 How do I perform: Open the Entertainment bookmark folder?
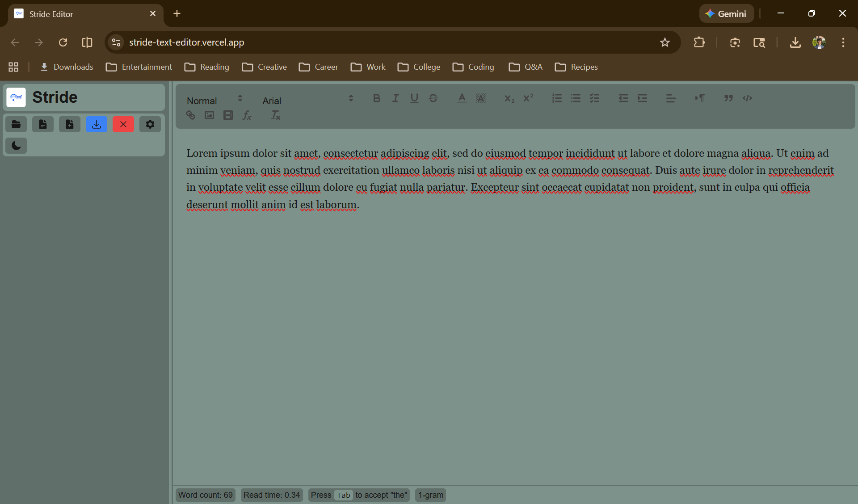[139, 67]
